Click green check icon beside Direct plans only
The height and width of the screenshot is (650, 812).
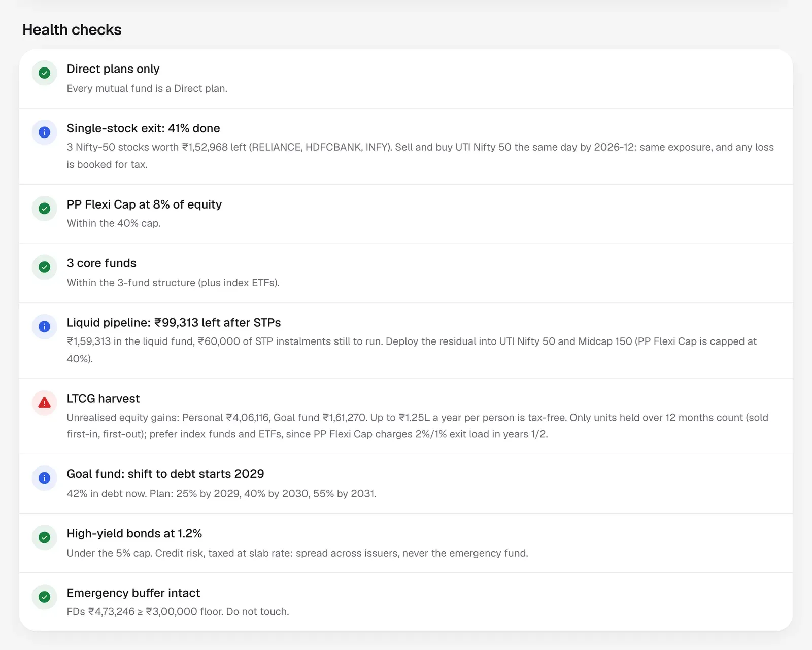click(x=44, y=73)
